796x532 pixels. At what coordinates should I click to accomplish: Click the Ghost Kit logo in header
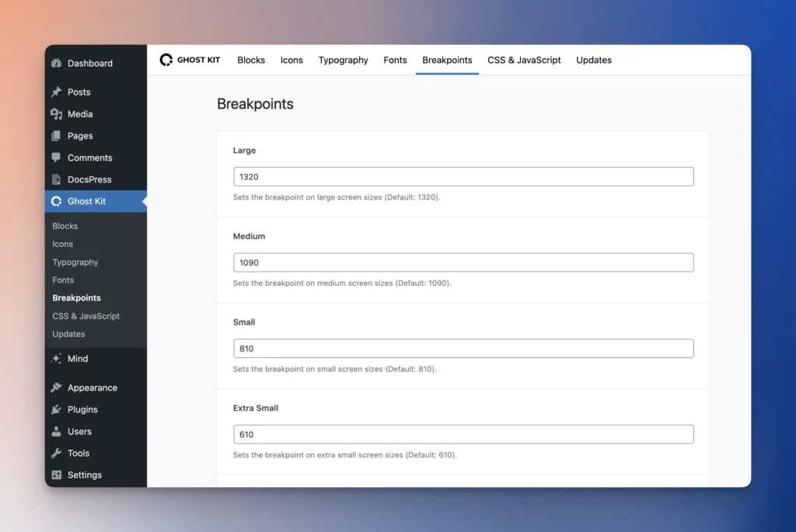tap(190, 60)
